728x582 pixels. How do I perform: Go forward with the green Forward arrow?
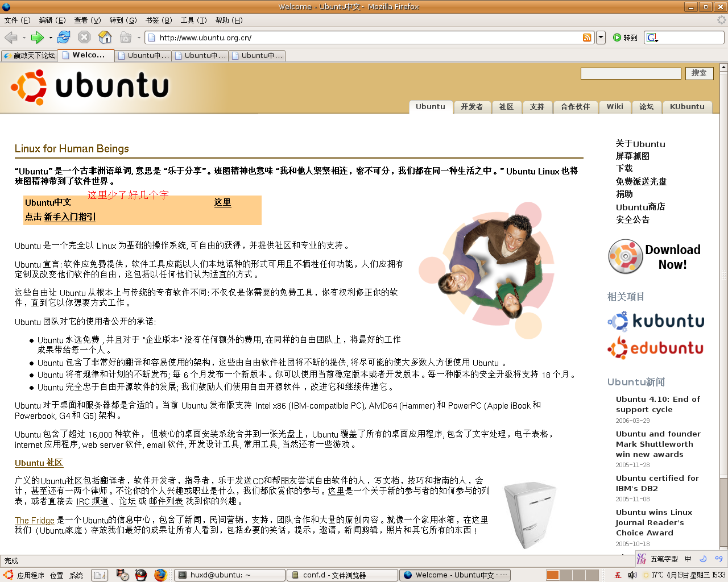[x=38, y=38]
